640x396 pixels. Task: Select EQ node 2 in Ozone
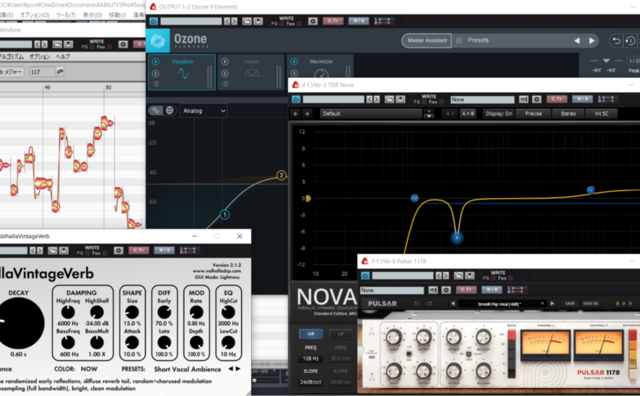(x=281, y=175)
